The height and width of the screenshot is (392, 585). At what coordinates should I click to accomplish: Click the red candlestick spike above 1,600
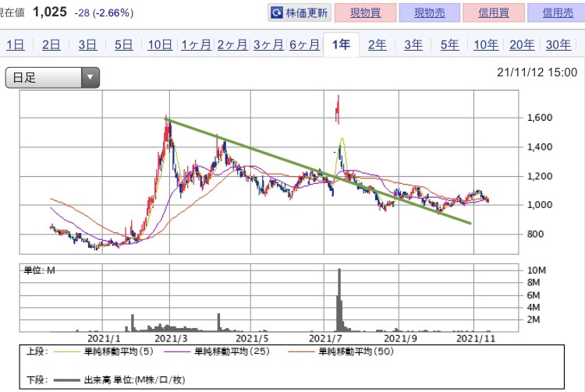(338, 110)
